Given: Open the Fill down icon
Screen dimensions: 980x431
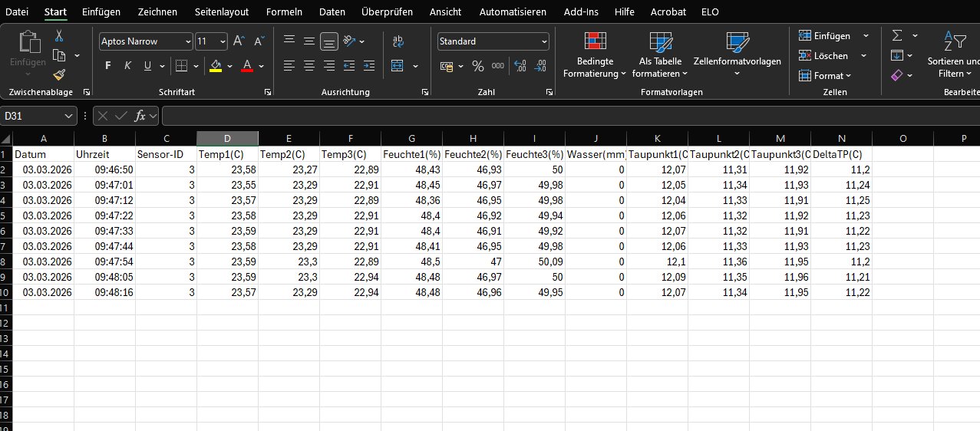Looking at the screenshot, I should (x=896, y=55).
